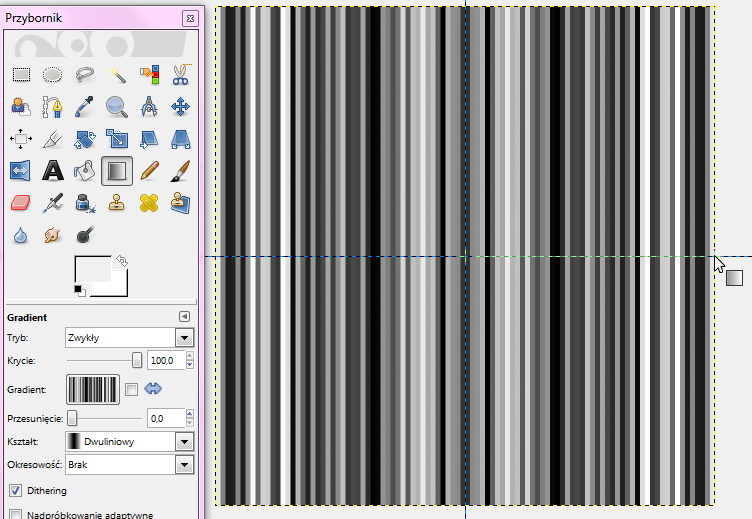Pick the Color Picker eyedropper tool
Viewport: 752px width, 519px height.
pos(85,106)
